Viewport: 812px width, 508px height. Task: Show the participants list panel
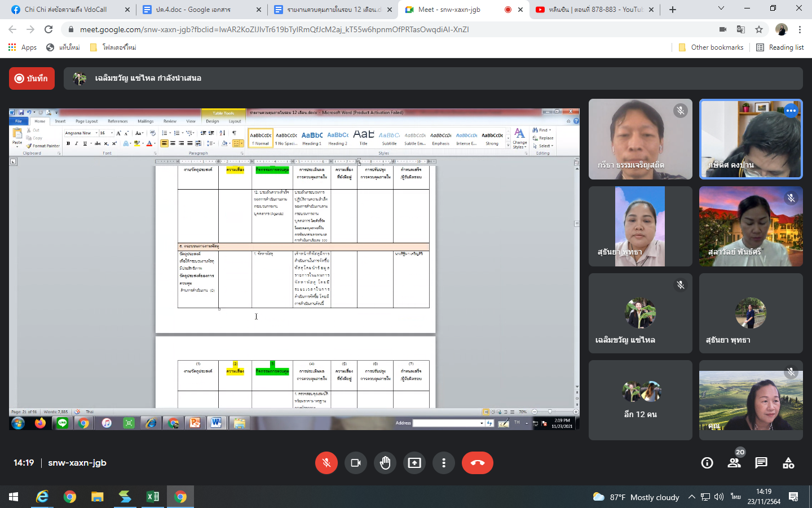[734, 463]
